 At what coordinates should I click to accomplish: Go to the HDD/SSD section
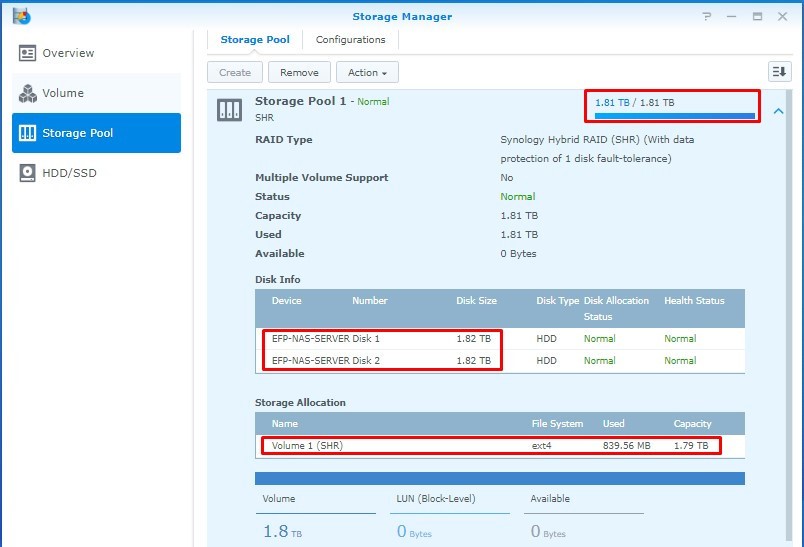click(96, 173)
